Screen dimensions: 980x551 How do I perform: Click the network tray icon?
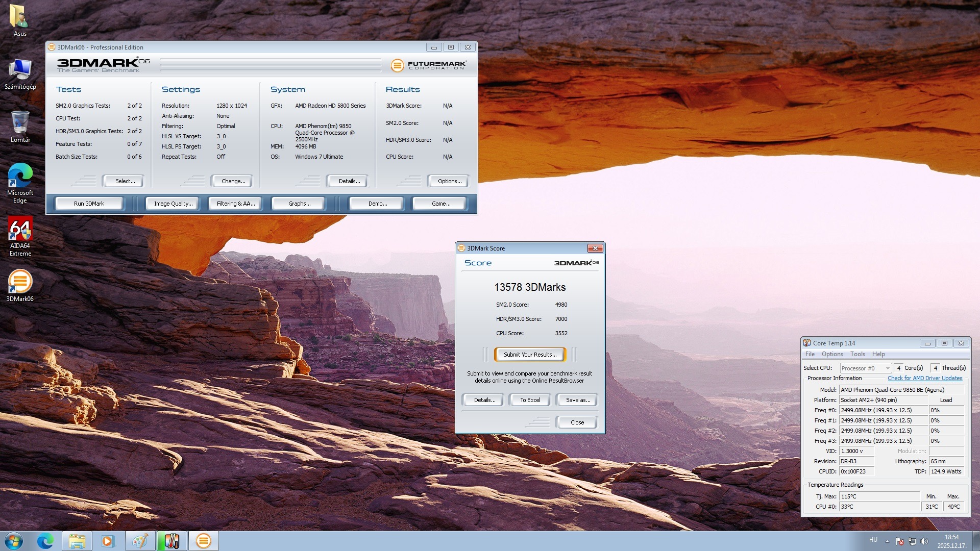[x=912, y=541]
